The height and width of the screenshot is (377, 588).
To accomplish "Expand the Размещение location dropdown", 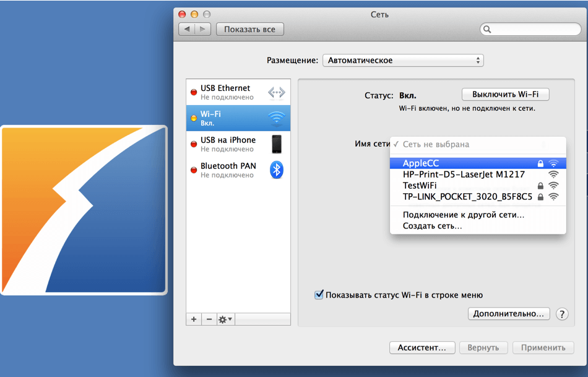I will (402, 61).
